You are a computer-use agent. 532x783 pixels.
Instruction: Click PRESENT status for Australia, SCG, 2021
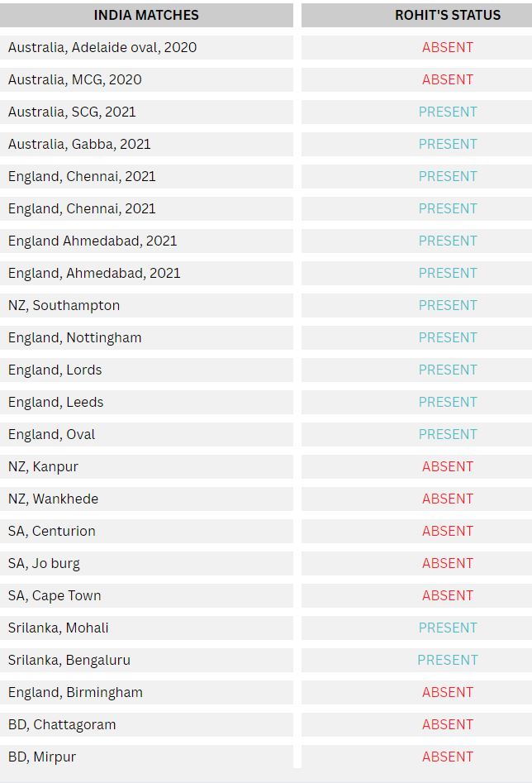click(448, 112)
